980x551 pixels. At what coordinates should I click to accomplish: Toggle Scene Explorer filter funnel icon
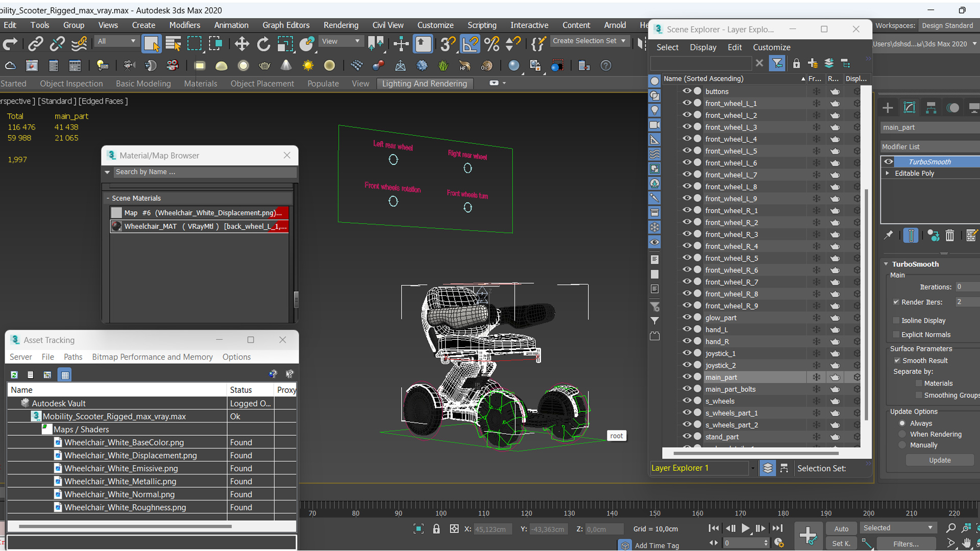[777, 63]
